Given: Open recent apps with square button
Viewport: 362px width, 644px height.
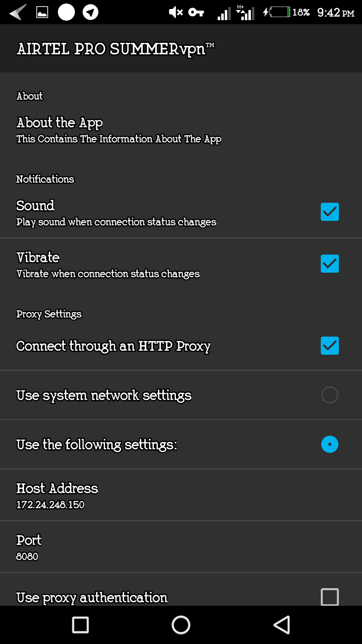Looking at the screenshot, I should [x=80, y=625].
